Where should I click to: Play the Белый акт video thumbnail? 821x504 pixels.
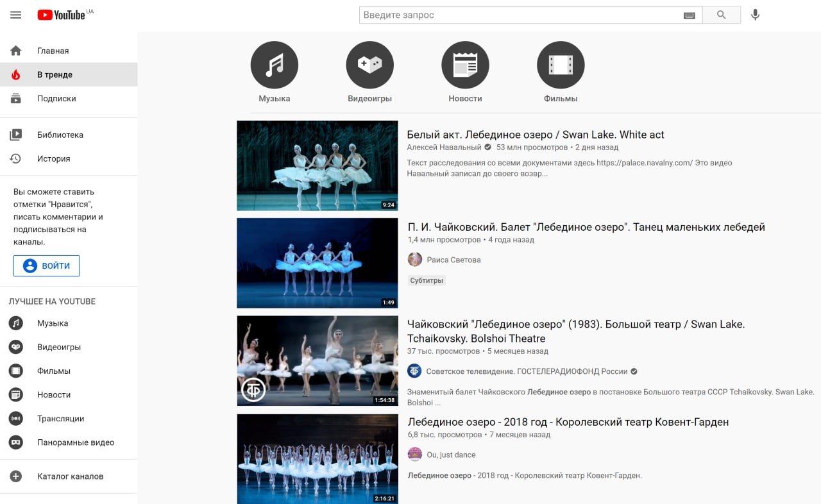[317, 165]
